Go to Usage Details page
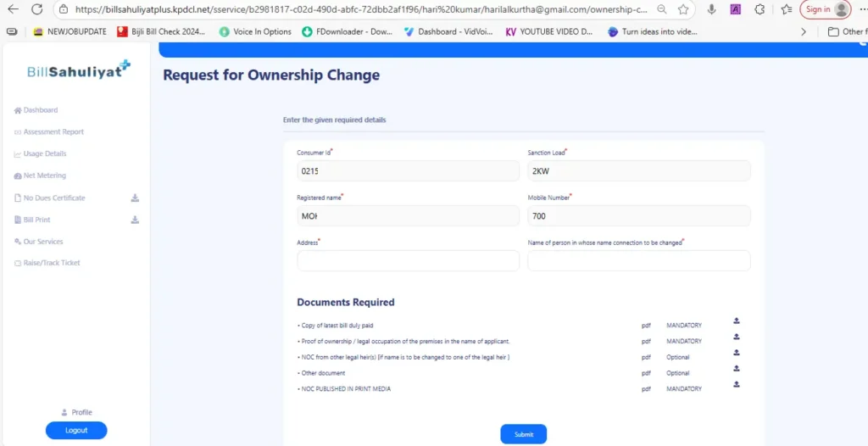868x446 pixels. coord(44,153)
